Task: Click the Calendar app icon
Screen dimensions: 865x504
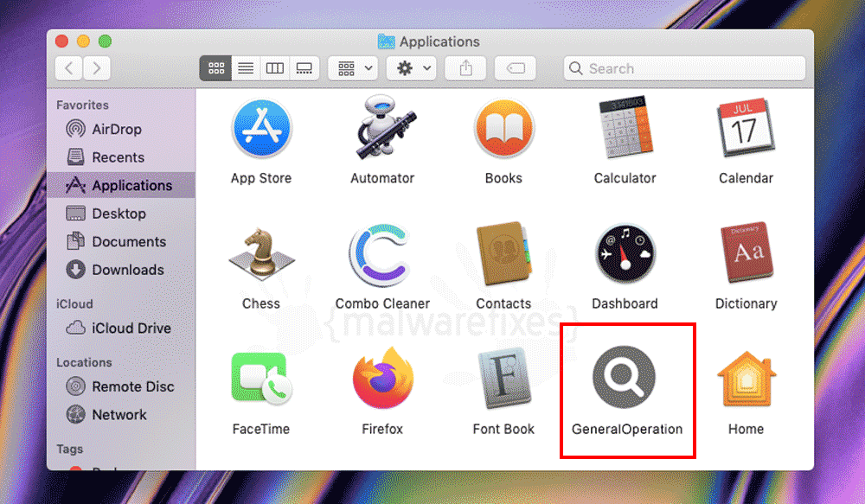Action: click(x=746, y=128)
